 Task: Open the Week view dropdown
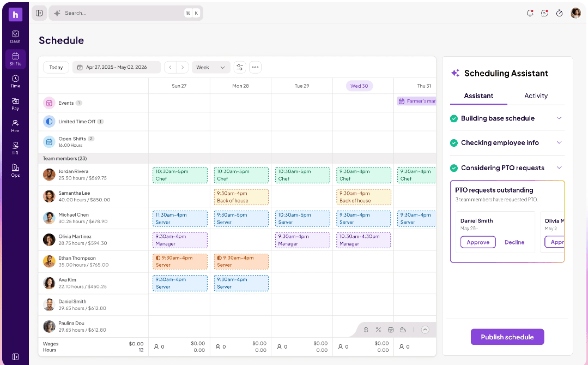point(211,67)
